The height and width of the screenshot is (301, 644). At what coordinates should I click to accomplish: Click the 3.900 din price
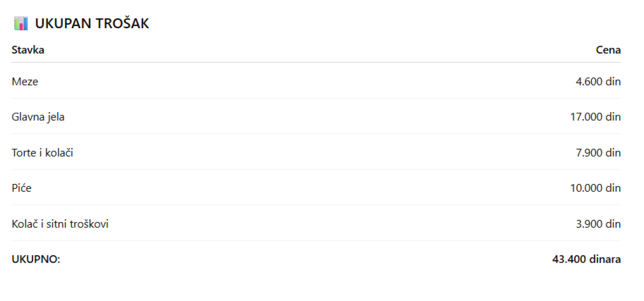pos(598,224)
